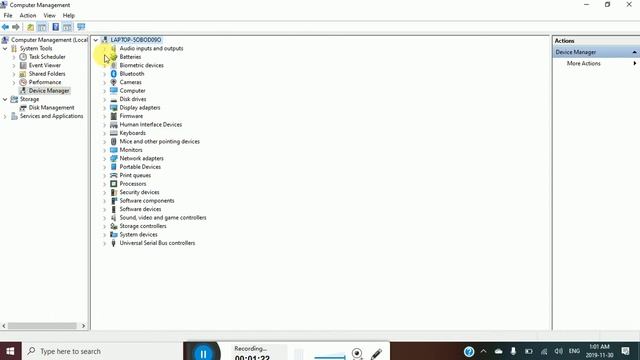Click the Keyboards category icon
The image size is (640, 360).
click(x=114, y=133)
